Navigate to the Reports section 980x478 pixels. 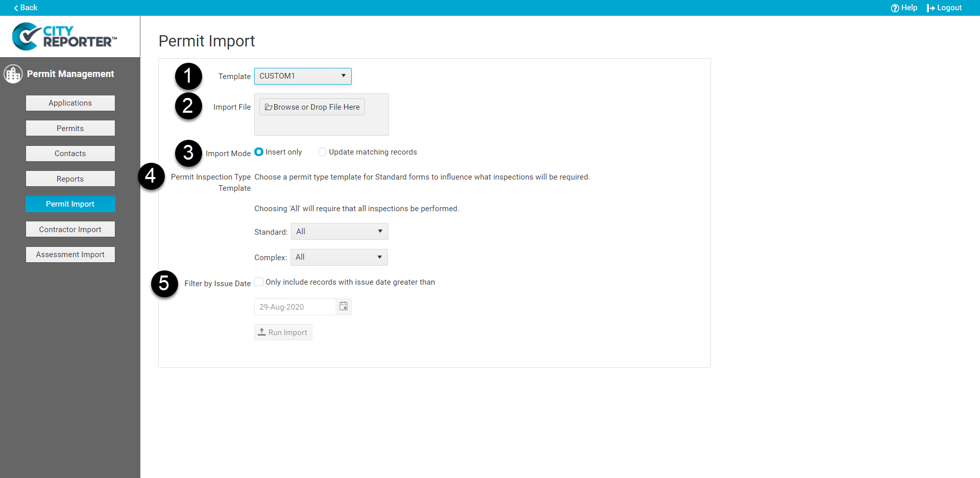click(x=70, y=179)
